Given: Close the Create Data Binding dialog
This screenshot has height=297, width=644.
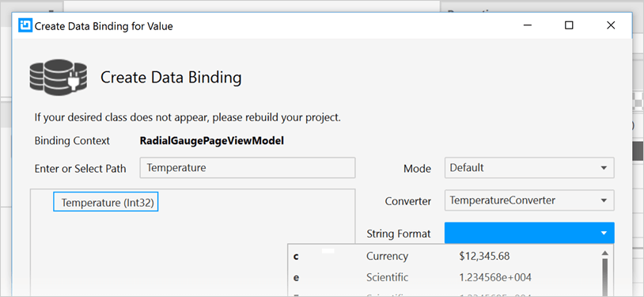Looking at the screenshot, I should (x=611, y=25).
